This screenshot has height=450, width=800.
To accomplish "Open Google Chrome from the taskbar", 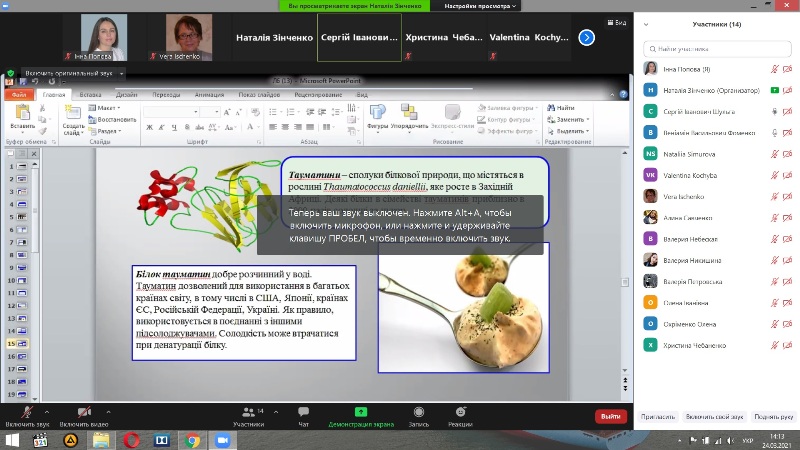I will (x=193, y=440).
